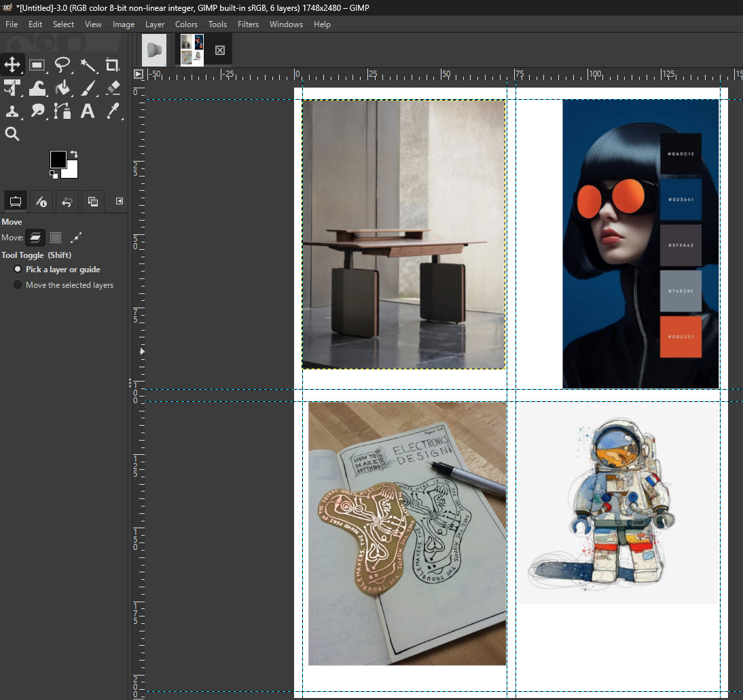Select the Eraser tool
743x700 pixels.
pyautogui.click(x=113, y=88)
